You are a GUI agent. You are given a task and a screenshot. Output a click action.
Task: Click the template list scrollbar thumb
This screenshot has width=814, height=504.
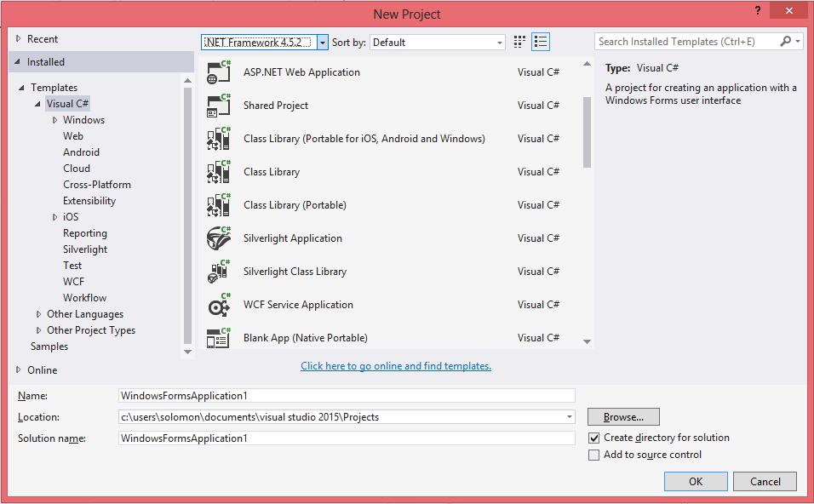click(587, 132)
